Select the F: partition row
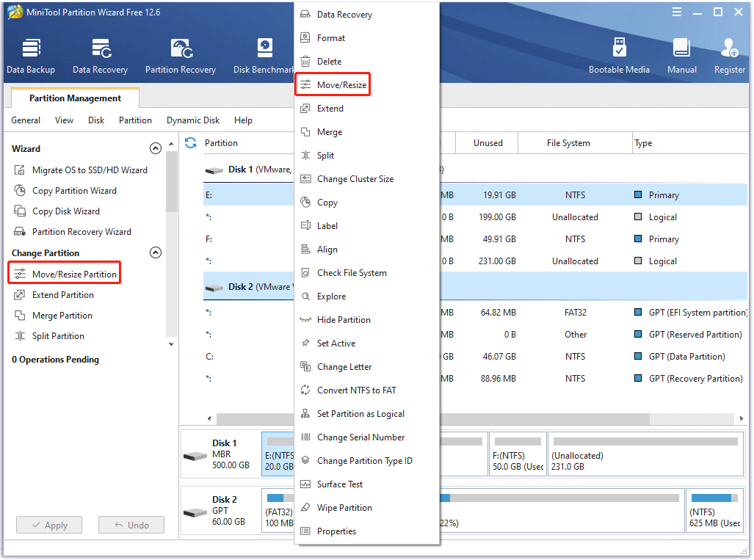 [475, 239]
